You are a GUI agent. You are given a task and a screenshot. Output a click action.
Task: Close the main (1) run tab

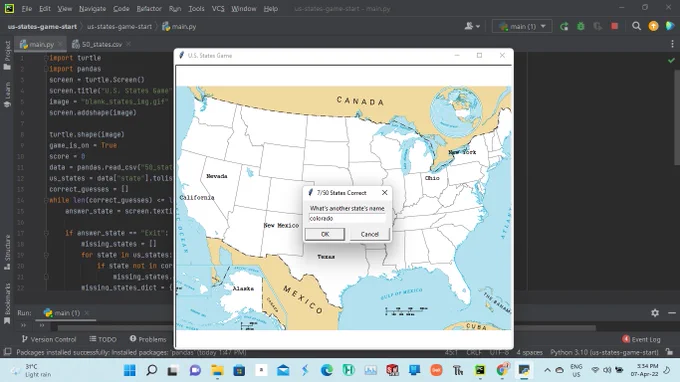[87, 313]
